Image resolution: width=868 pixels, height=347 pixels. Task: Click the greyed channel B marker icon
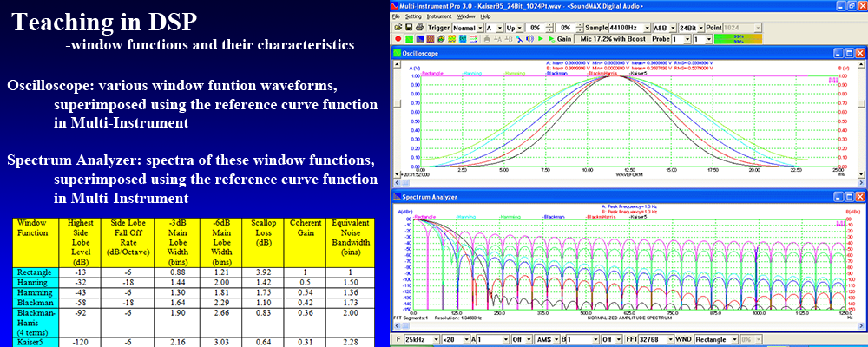tap(508, 39)
